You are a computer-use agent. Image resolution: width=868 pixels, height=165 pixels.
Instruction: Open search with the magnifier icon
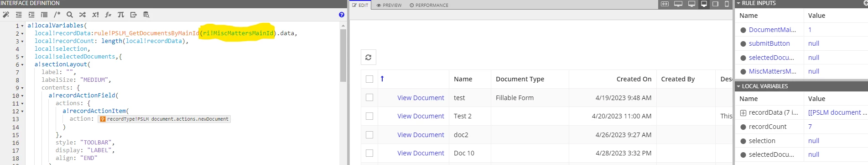click(x=70, y=15)
